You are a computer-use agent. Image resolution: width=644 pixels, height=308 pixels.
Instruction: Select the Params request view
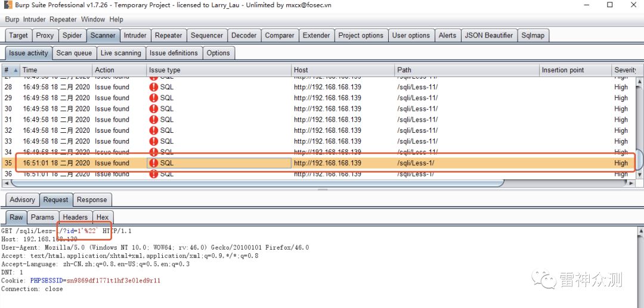(x=43, y=217)
